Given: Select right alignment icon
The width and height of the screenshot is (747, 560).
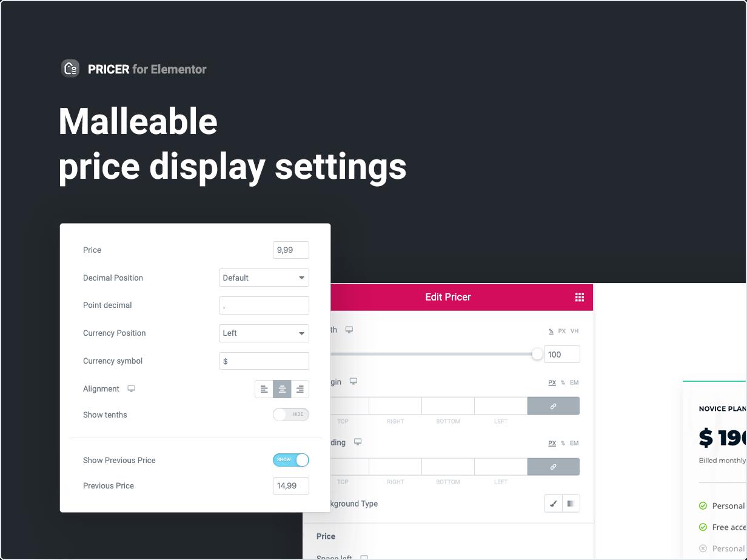Looking at the screenshot, I should tap(300, 389).
